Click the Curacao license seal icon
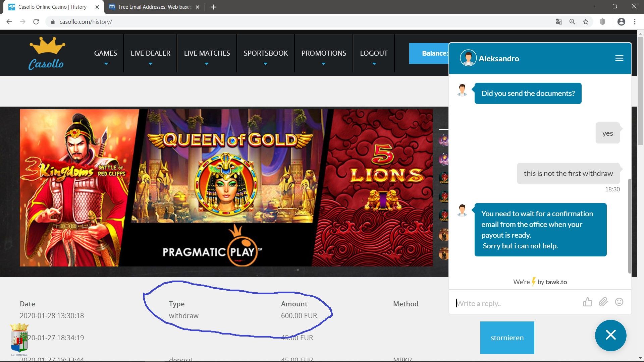Screen dimensions: 644x362 (19, 339)
